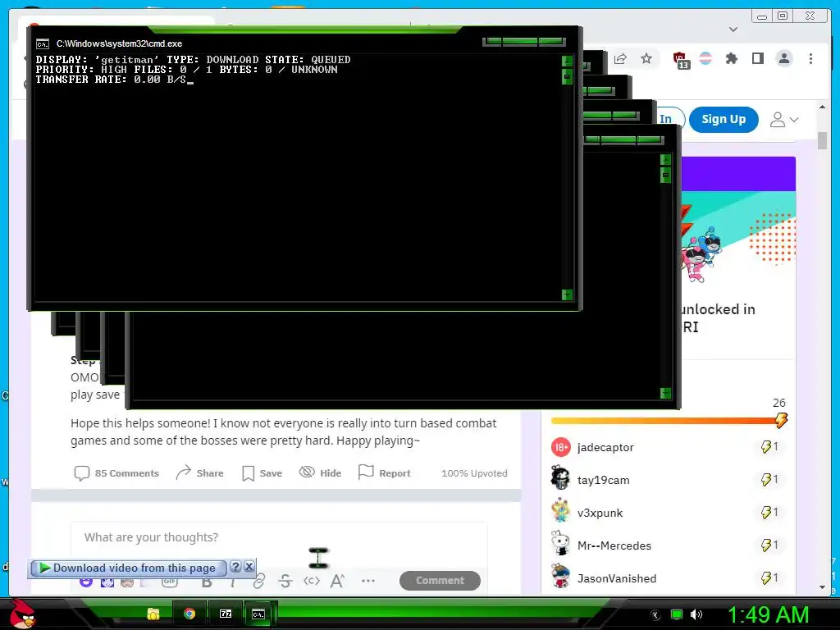Screen dimensions: 840x630
Task: Click tay19cam's avatar icon
Action: (x=560, y=477)
